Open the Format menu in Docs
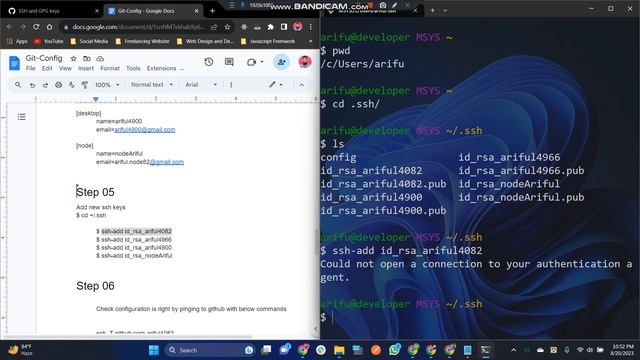The width and height of the screenshot is (640, 360). (x=110, y=69)
